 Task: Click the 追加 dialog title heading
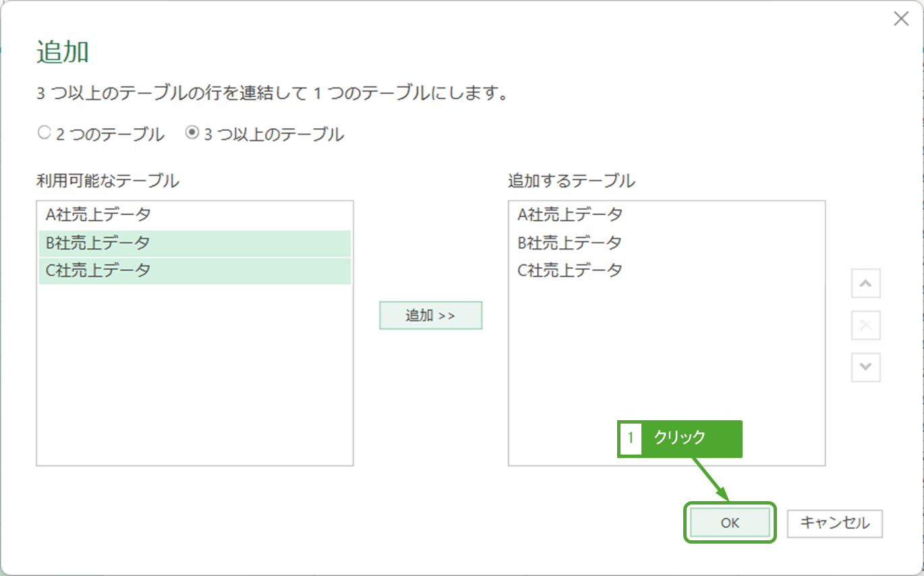click(x=62, y=53)
